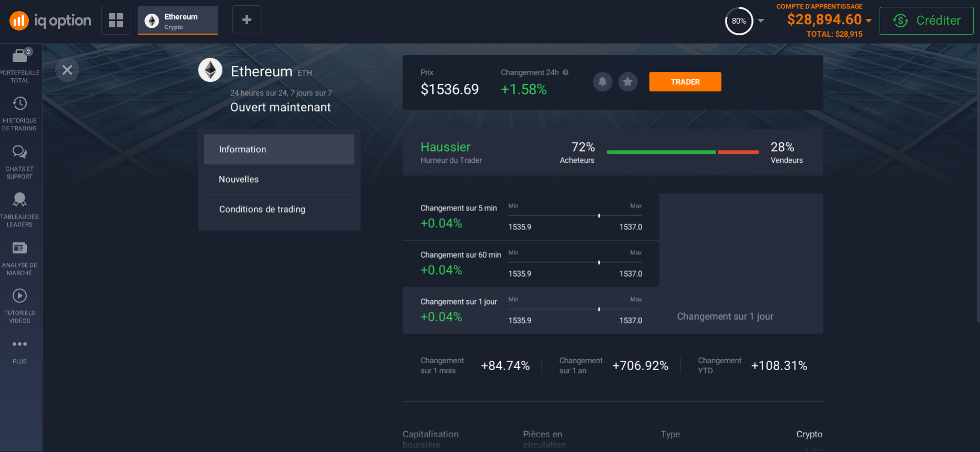Open Chats et Support
980x452 pixels.
tap(20, 162)
